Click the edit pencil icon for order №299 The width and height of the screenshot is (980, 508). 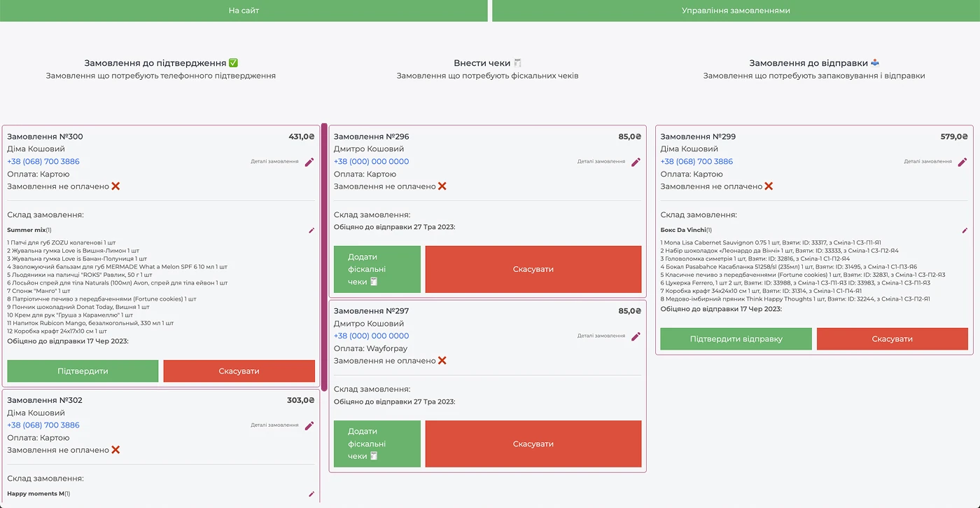coord(962,162)
